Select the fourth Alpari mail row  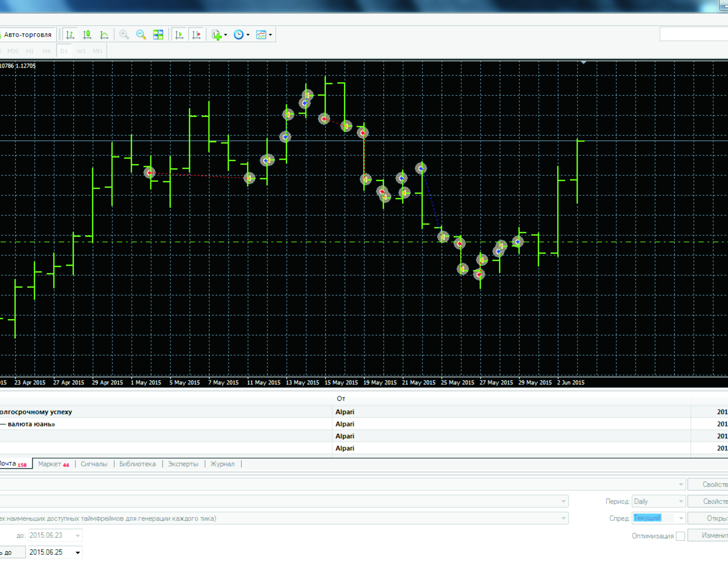click(364, 448)
